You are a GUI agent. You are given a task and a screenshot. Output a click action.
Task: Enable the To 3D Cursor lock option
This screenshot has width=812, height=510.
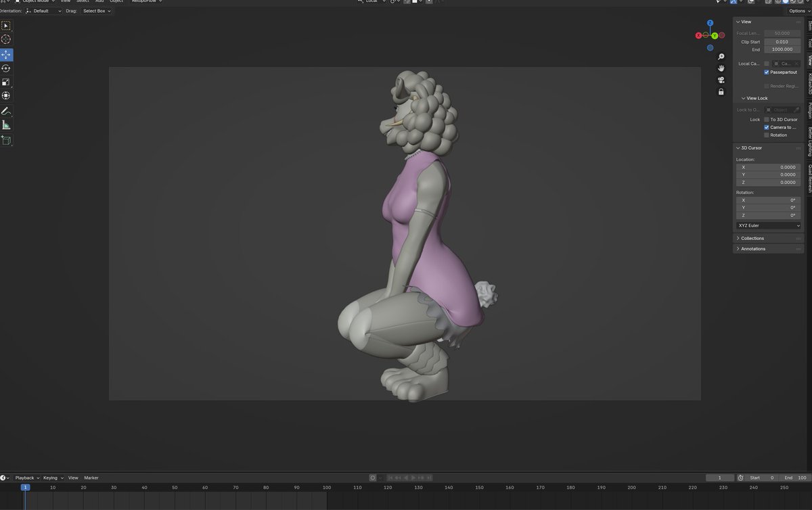coord(767,119)
